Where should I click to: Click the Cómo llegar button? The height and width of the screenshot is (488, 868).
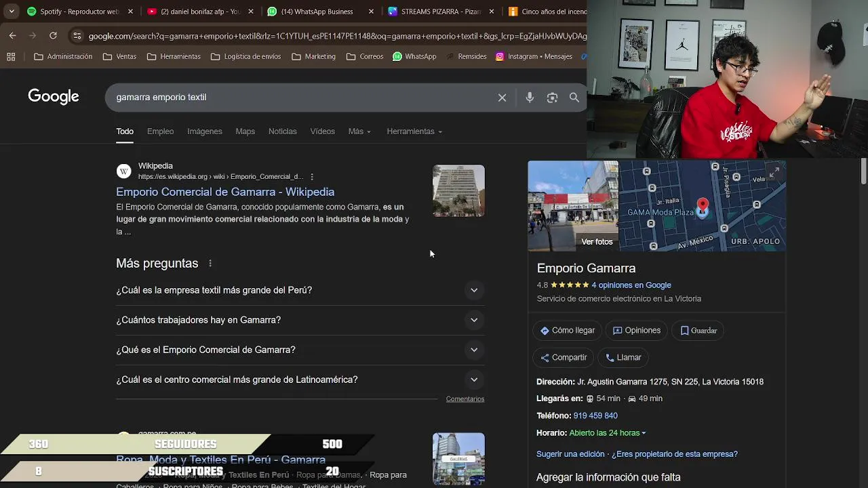point(568,331)
